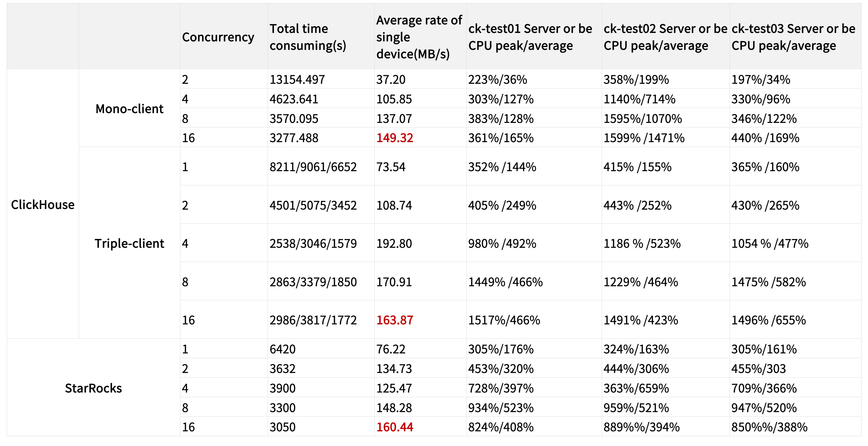Select the Mono-client group cell
This screenshot has width=868, height=446.
tap(129, 108)
